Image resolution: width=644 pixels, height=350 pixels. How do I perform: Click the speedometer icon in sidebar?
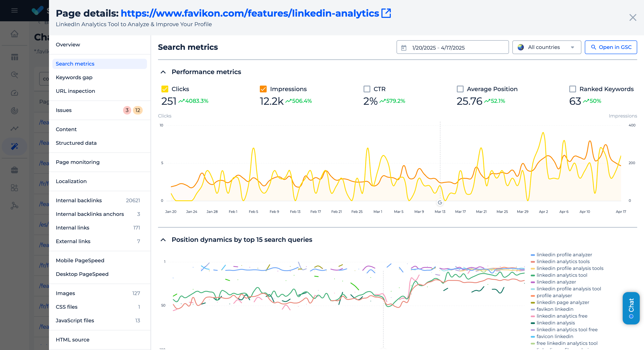[x=14, y=93]
